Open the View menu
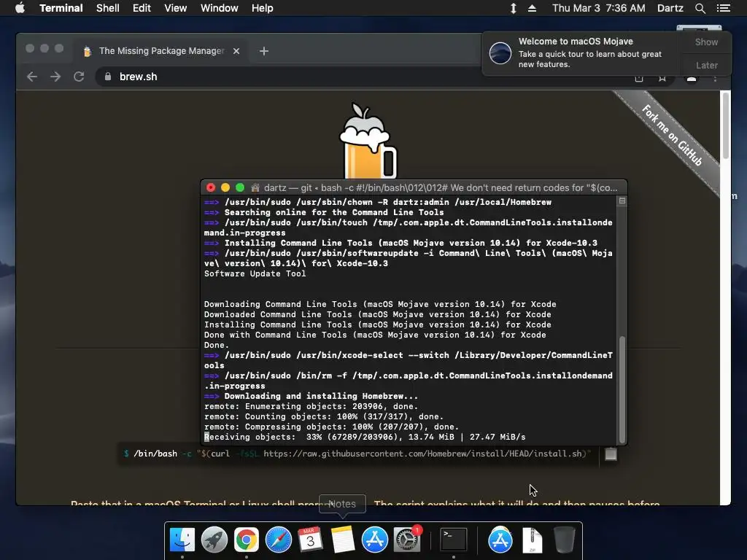The width and height of the screenshot is (747, 560). 175,8
